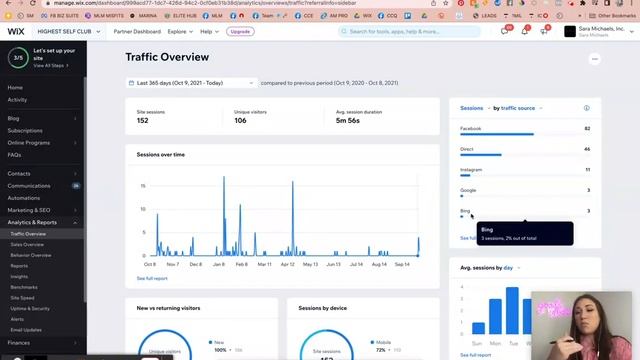The image size is (640, 360).
Task: Open the Last 365 days date range dropdown
Action: tap(191, 83)
